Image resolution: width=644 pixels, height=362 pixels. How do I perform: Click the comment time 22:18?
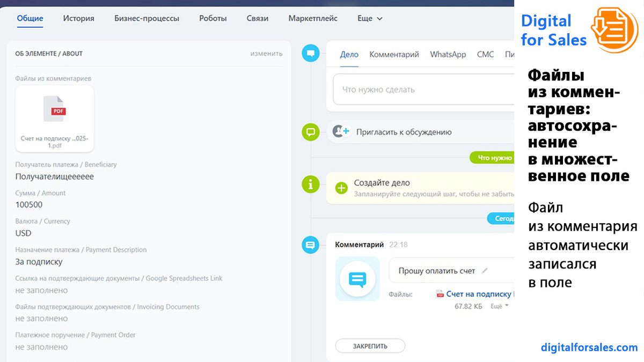tap(398, 245)
